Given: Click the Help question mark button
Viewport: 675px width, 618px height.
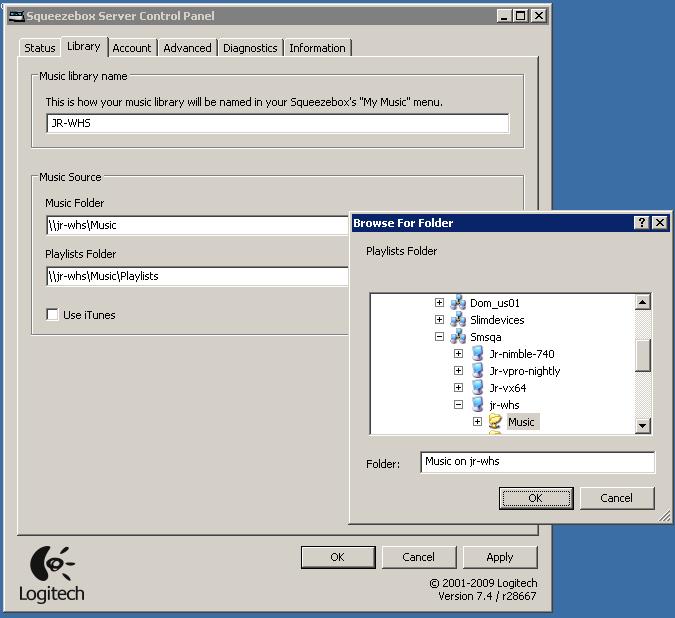Looking at the screenshot, I should pos(642,223).
